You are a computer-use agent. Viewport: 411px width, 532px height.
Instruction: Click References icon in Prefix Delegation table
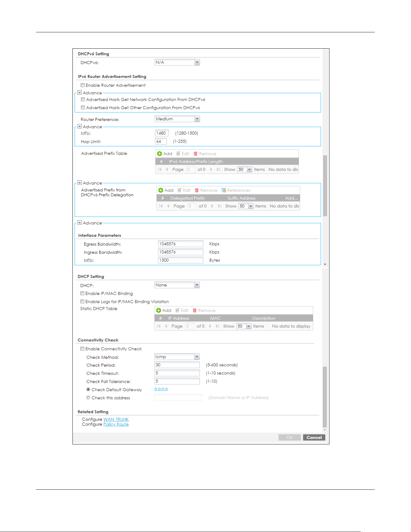point(224,190)
